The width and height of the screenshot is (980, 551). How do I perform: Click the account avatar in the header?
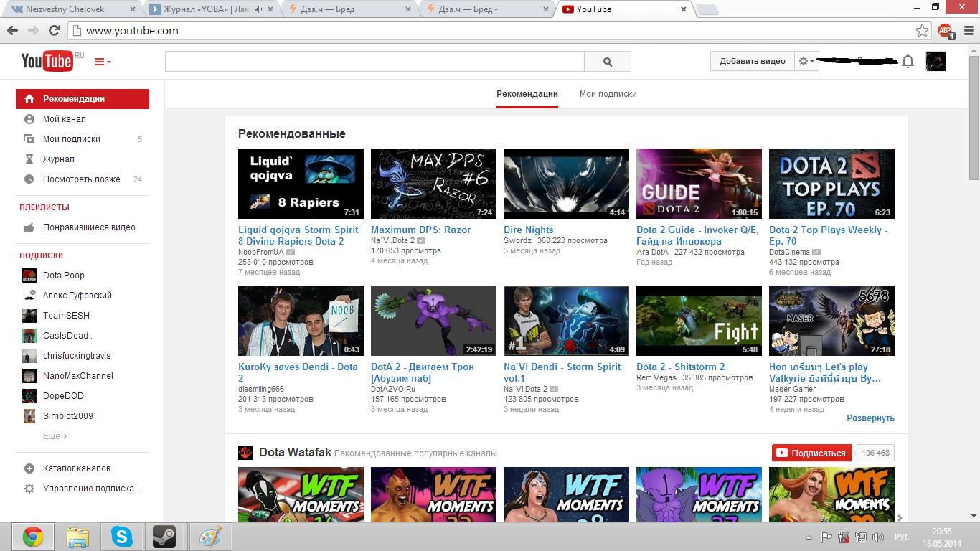(936, 61)
